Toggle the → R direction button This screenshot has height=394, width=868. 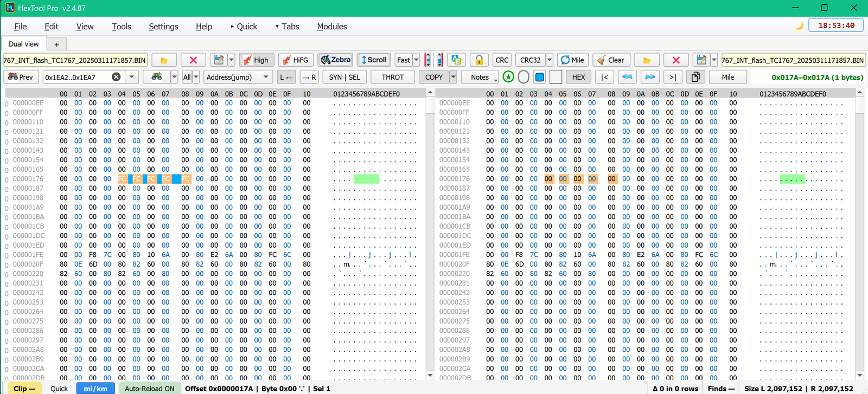309,77
